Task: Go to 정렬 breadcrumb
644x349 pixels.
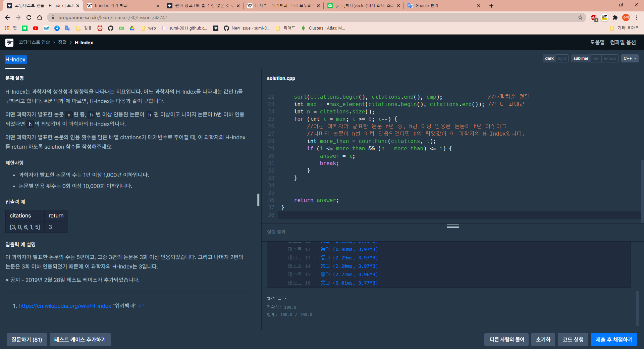Action: (62, 42)
